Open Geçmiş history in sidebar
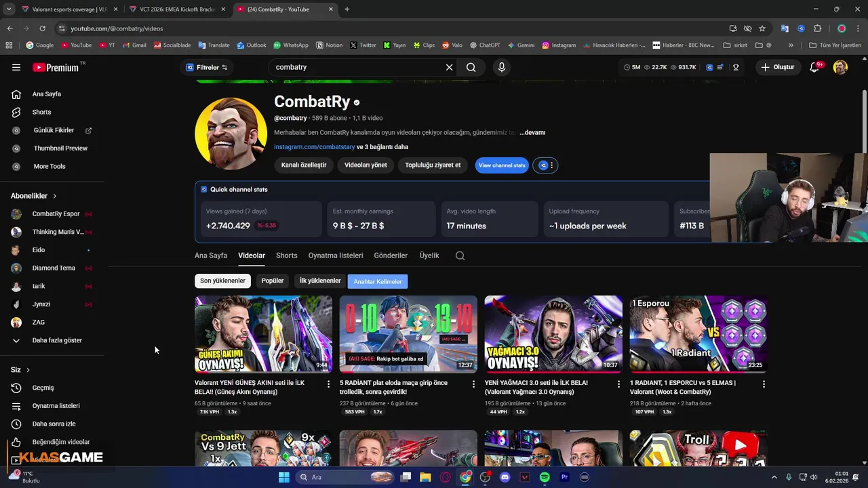Image resolution: width=868 pixels, height=488 pixels. (43, 388)
